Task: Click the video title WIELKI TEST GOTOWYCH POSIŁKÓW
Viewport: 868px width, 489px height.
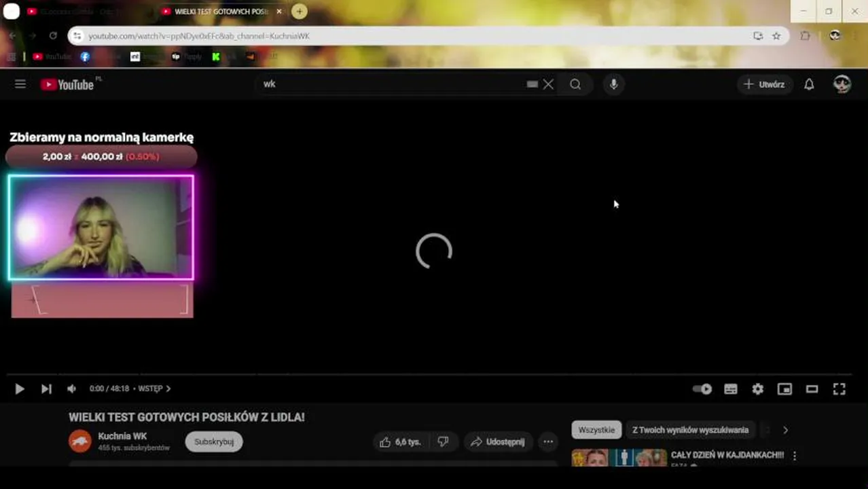Action: click(187, 417)
